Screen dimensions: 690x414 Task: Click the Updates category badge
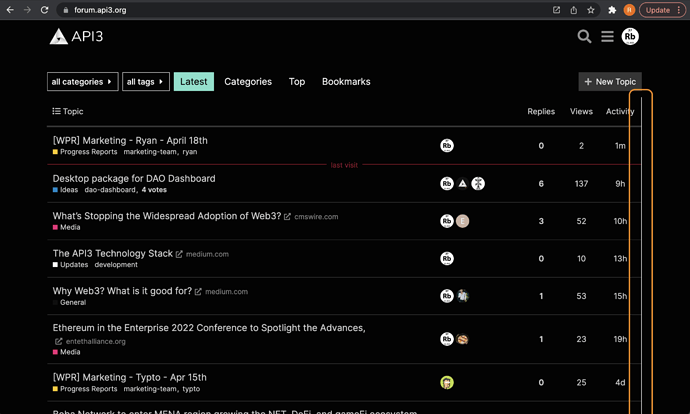click(x=70, y=264)
